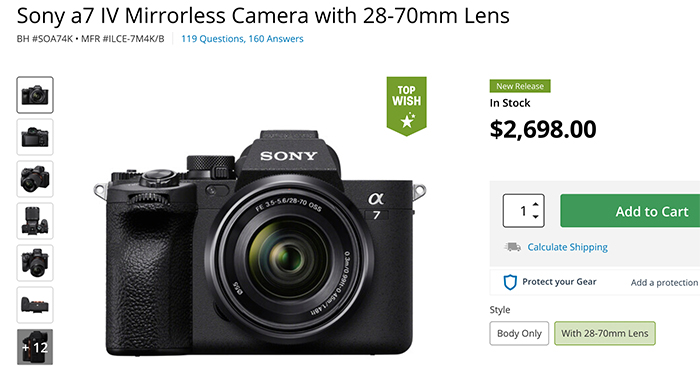This screenshot has width=700, height=366.
Task: Click the Add to Cart button
Action: tap(630, 211)
